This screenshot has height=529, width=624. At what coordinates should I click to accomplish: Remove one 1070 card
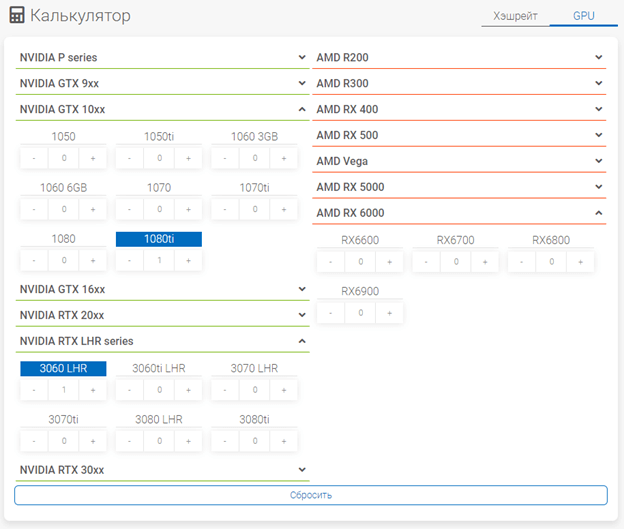(x=129, y=209)
